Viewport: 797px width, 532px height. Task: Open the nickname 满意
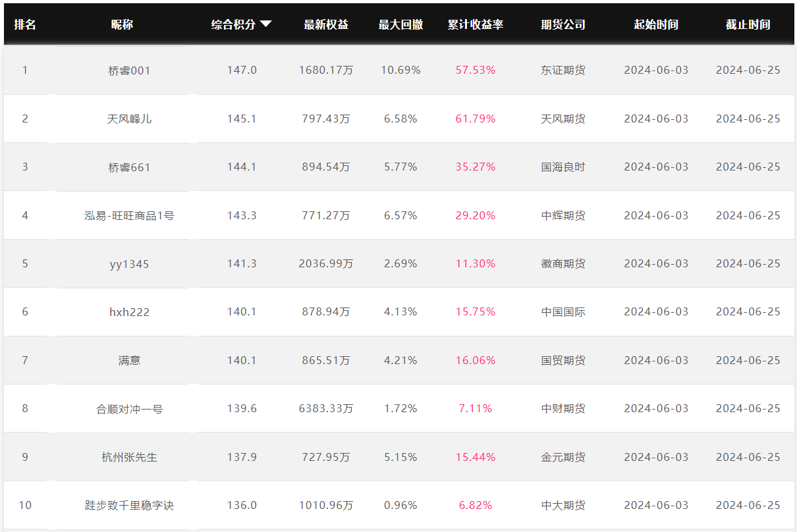129,360
